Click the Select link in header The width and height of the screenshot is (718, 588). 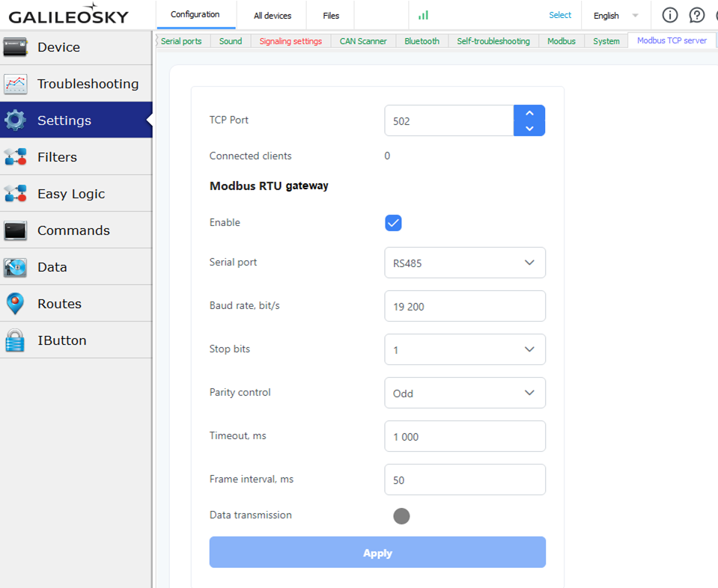(560, 15)
